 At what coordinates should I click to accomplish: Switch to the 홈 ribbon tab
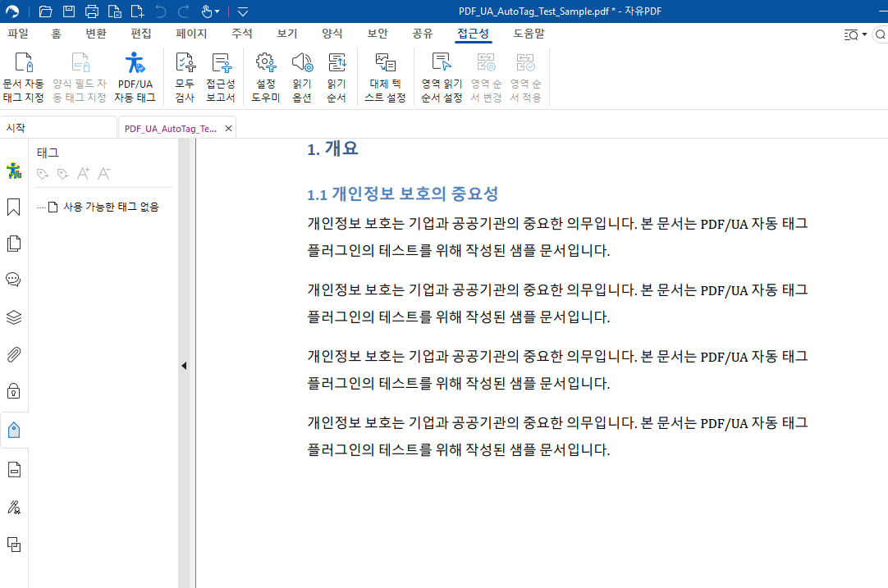[x=56, y=34]
